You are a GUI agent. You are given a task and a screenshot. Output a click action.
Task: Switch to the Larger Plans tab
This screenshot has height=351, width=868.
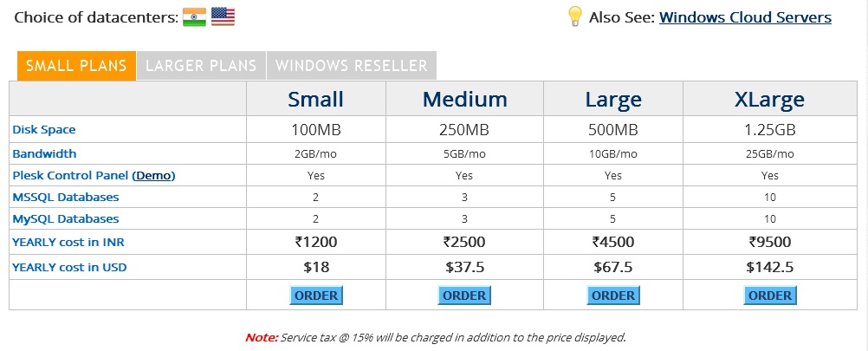click(202, 66)
